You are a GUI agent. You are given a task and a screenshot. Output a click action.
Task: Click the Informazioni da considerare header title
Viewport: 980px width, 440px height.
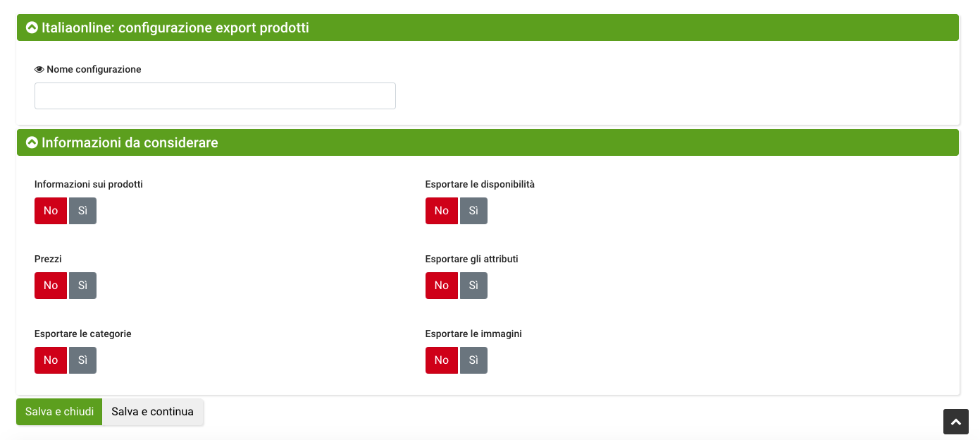pos(130,142)
